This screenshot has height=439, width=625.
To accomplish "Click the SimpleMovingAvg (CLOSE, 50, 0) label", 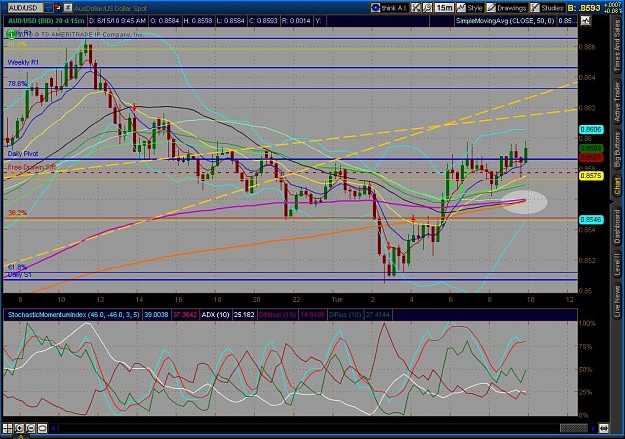I will pyautogui.click(x=505, y=21).
